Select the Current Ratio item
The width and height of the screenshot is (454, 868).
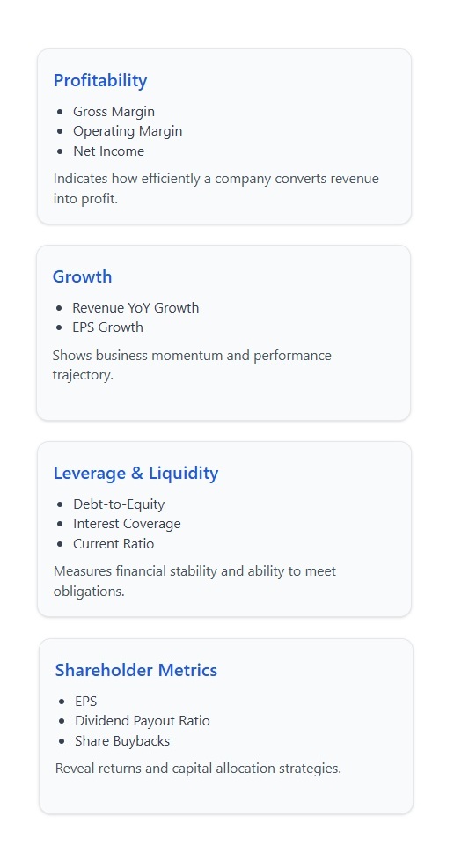click(x=113, y=544)
